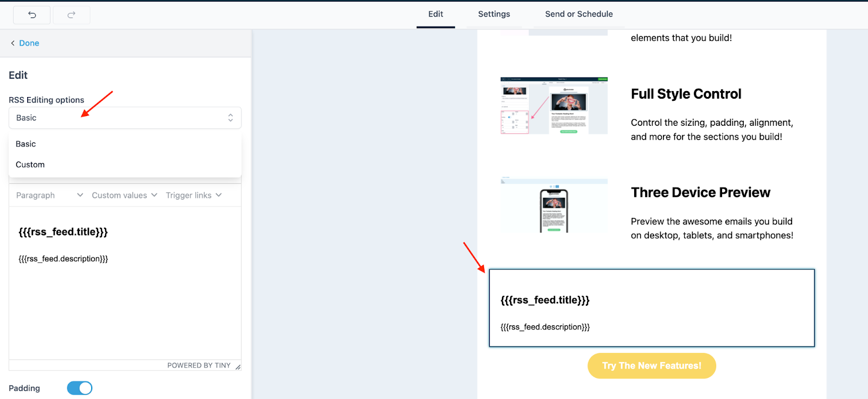Image resolution: width=868 pixels, height=399 pixels.
Task: Expand the Paragraph format dropdown
Action: (49, 195)
